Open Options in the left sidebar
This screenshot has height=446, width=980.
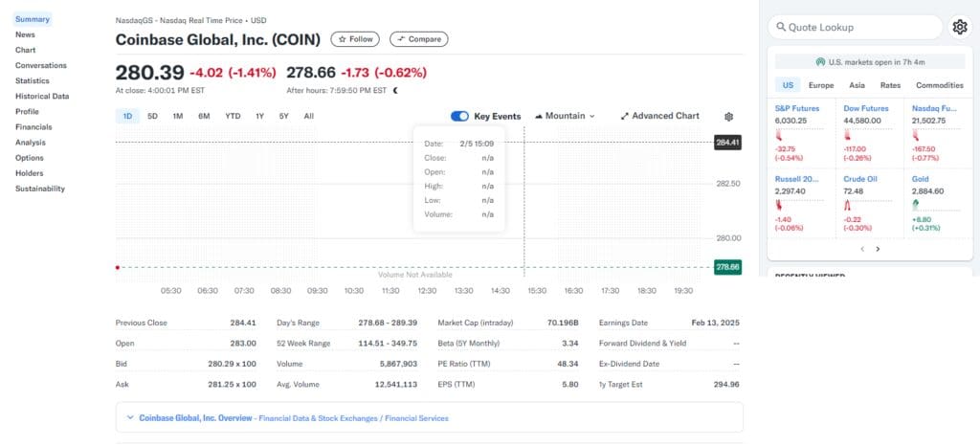(x=30, y=158)
